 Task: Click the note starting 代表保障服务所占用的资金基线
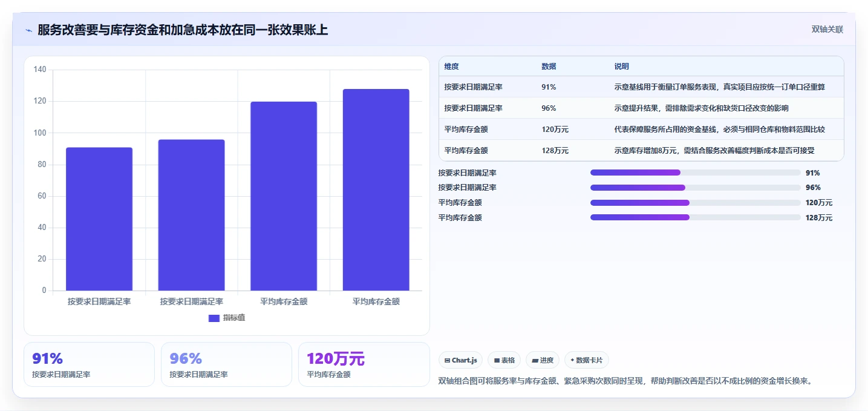[x=719, y=130]
